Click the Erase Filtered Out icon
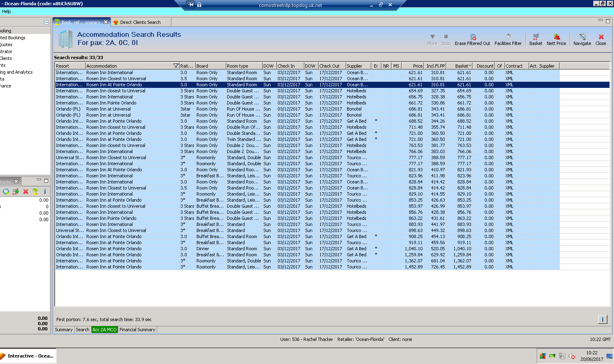 [473, 36]
